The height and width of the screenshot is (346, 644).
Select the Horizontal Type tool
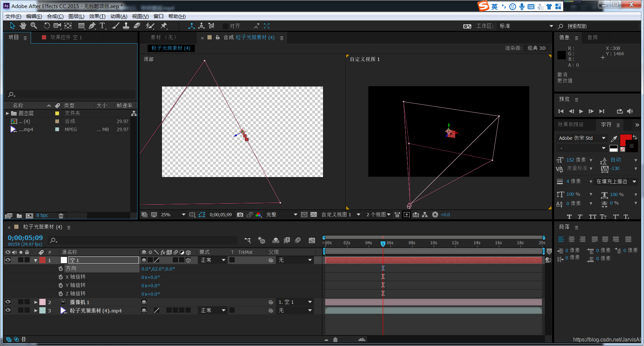click(103, 26)
